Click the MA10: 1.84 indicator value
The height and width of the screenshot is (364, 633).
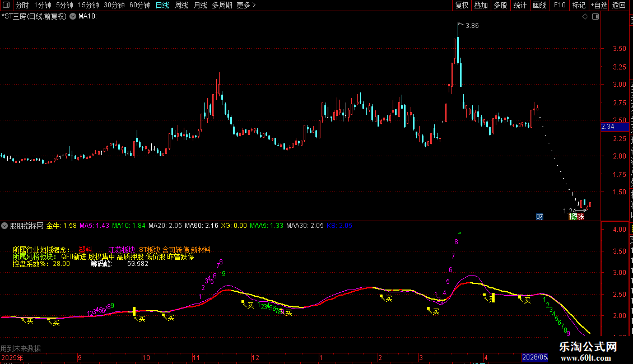tap(128, 226)
